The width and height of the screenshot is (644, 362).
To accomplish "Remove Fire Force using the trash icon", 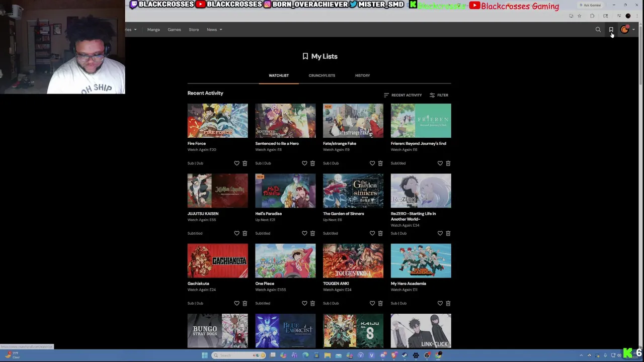I will tap(245, 163).
